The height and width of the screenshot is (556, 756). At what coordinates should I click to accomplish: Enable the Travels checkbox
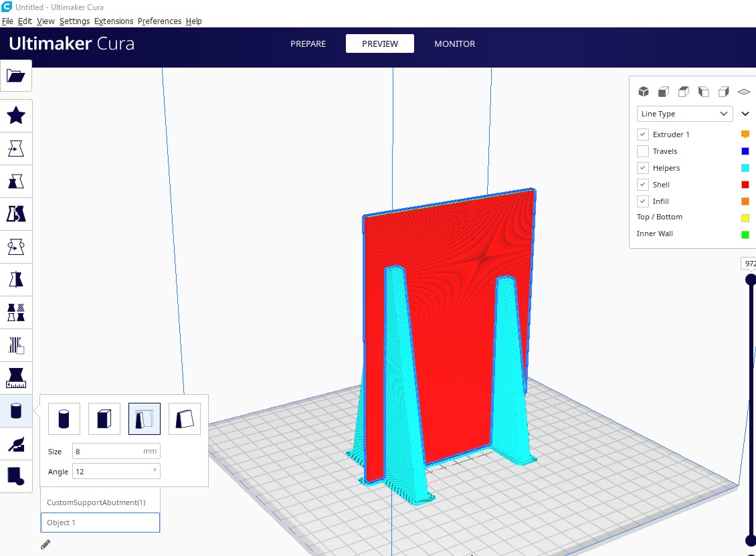[x=643, y=151]
